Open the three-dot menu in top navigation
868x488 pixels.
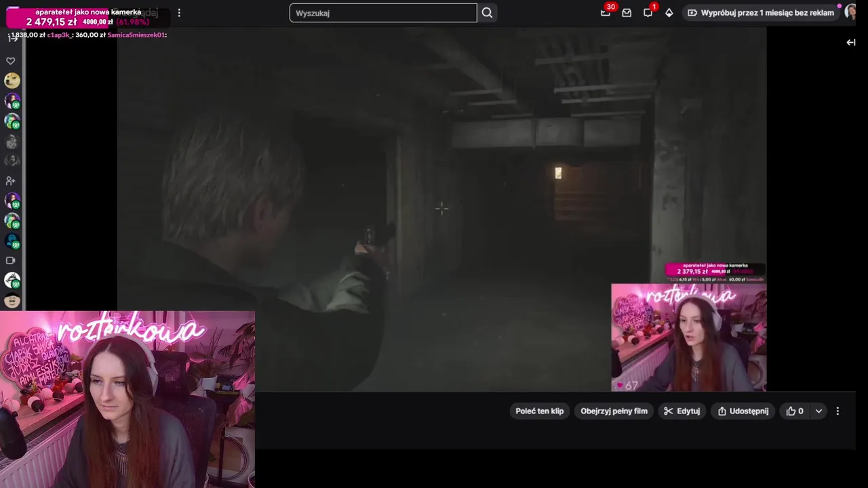point(179,13)
